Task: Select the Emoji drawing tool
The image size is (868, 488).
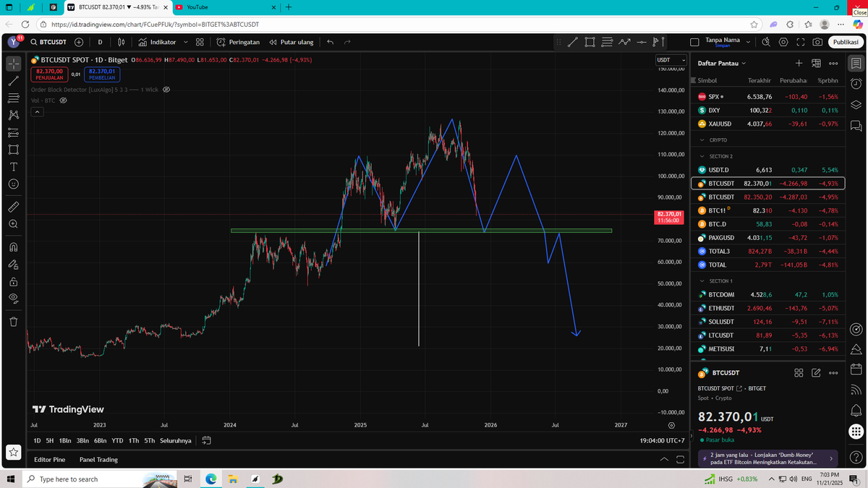Action: pyautogui.click(x=13, y=184)
